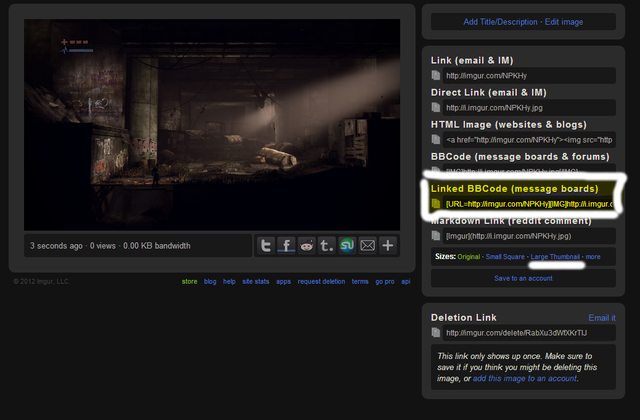Image resolution: width=640 pixels, height=420 pixels.
Task: Copy icon beside Markdown Link field
Action: 436,236
